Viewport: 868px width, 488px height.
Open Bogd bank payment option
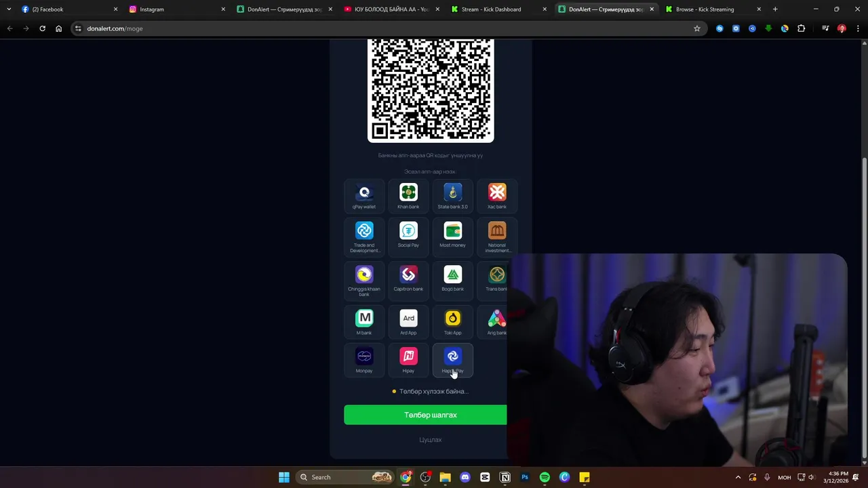(452, 281)
